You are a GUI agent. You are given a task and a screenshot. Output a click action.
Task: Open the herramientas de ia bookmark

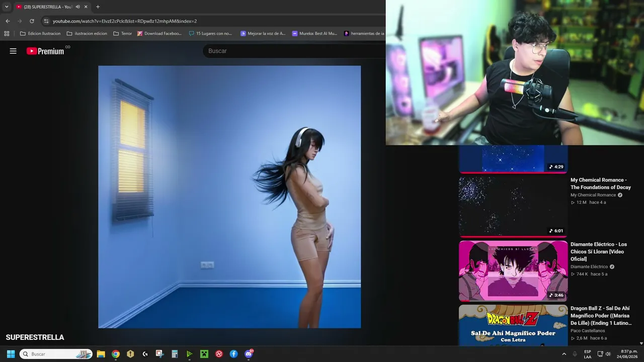coord(364,34)
